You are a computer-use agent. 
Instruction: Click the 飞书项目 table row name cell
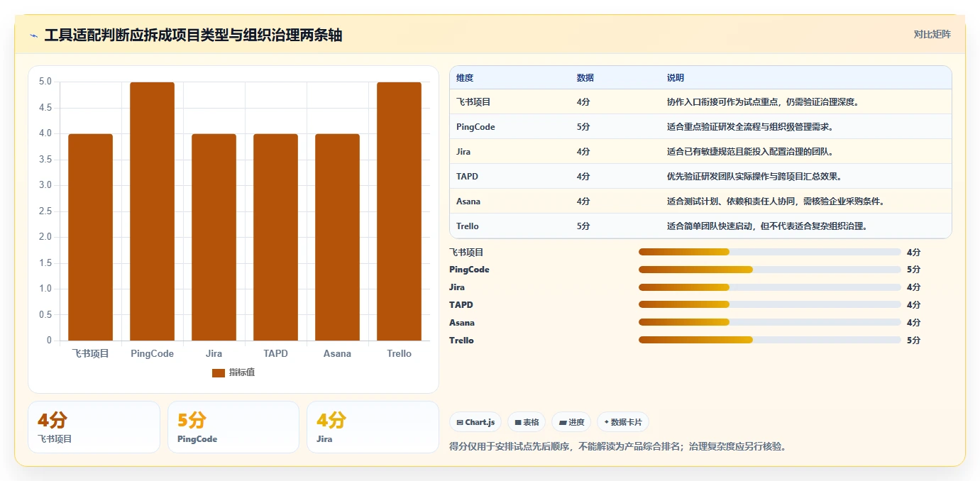coord(473,102)
